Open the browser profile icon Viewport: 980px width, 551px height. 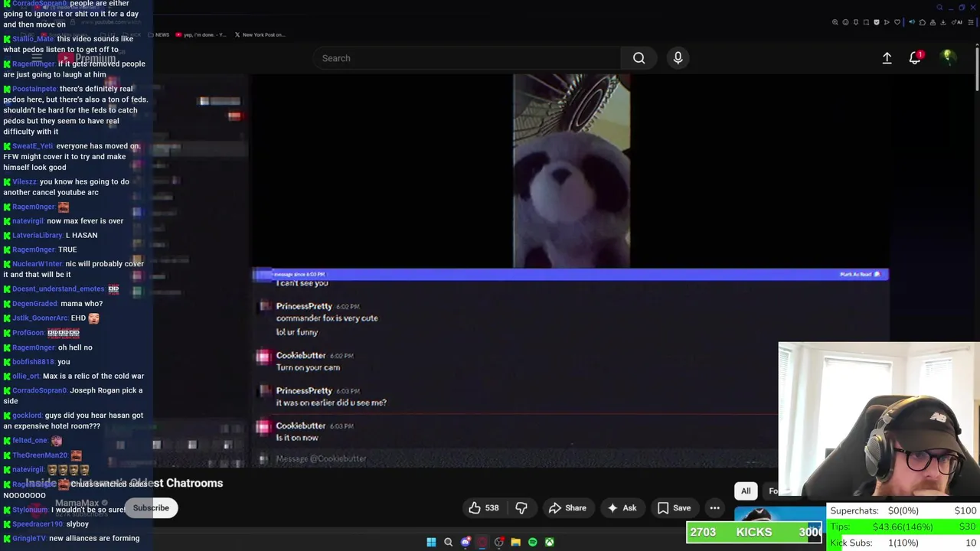click(x=933, y=22)
